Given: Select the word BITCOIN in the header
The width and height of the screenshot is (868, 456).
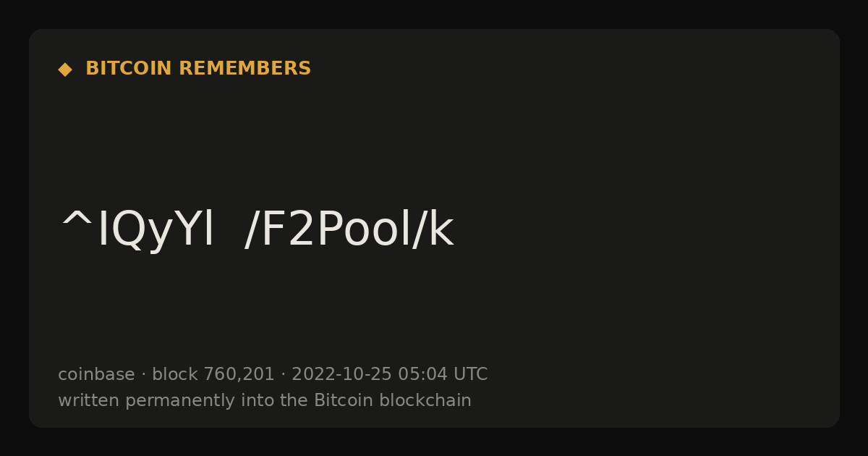Looking at the screenshot, I should pos(129,69).
